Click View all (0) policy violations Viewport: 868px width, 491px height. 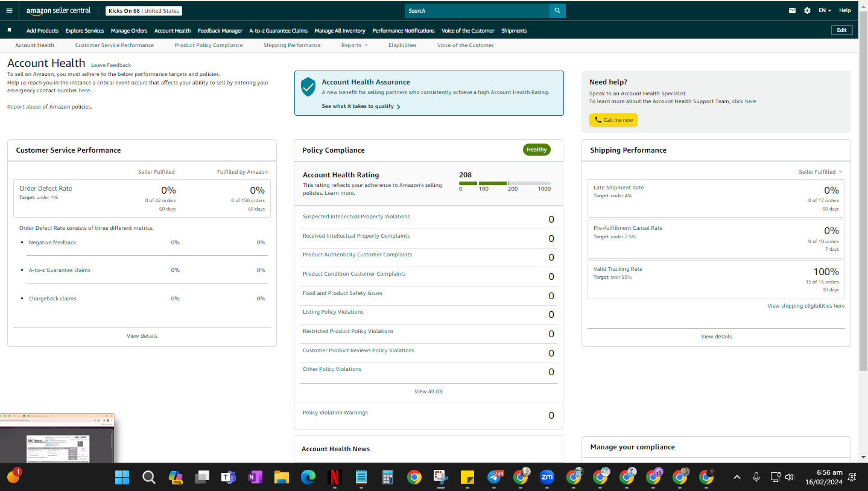coord(428,391)
